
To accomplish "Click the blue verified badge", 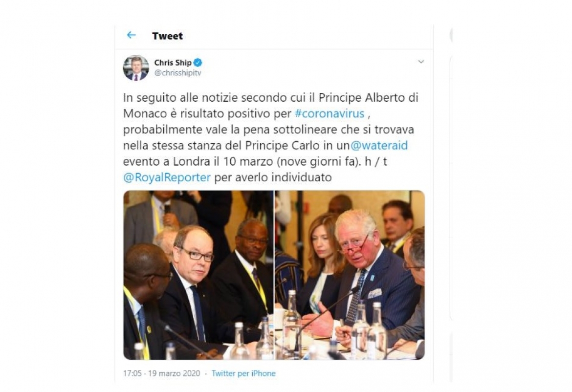I will [198, 63].
